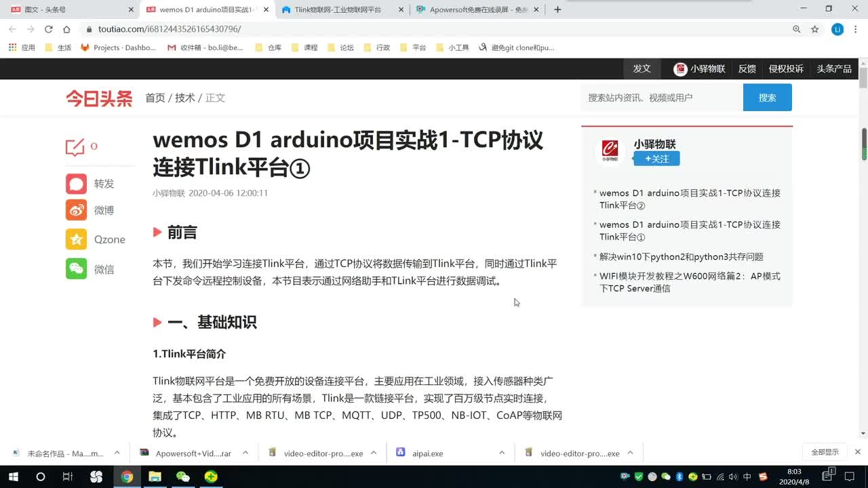Follow author with +关注 button
The image size is (868, 488).
click(x=656, y=159)
